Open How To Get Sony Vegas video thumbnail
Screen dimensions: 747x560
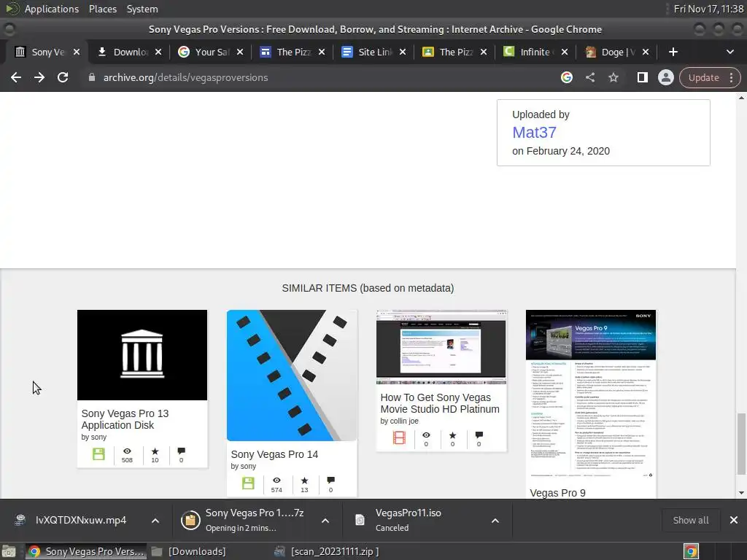[441, 347]
